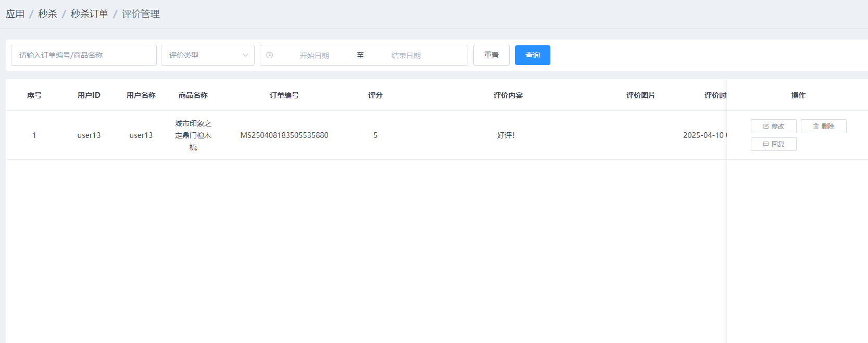868x343 pixels.
Task: Navigate to 秒杀 in the breadcrumb
Action: click(x=47, y=14)
